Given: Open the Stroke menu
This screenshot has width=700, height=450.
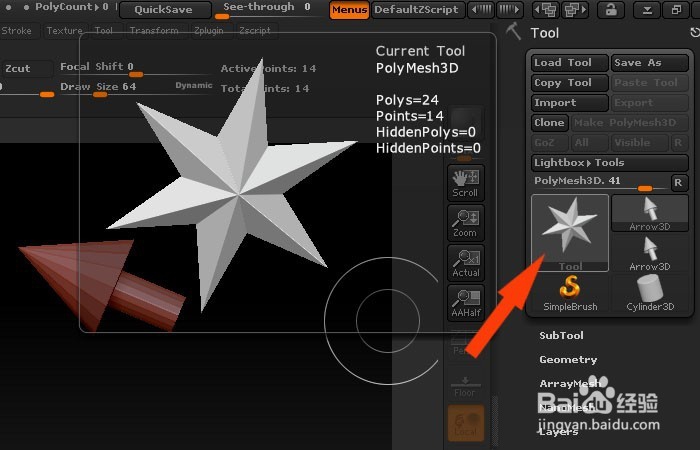Looking at the screenshot, I should pos(17,31).
